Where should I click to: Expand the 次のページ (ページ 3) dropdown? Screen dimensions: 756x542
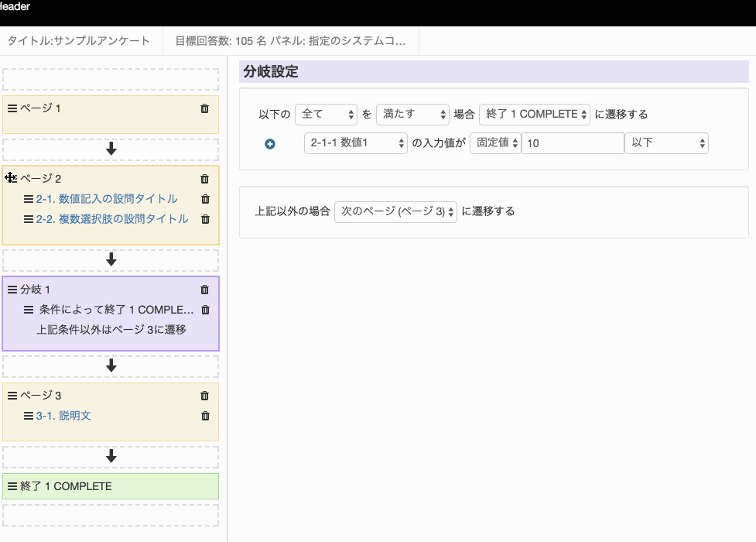click(x=395, y=211)
